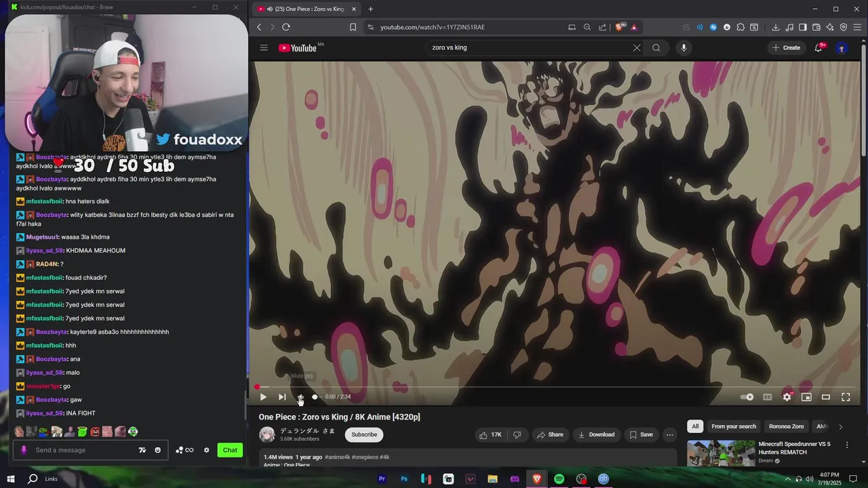
Task: Open Brave Leo AI sparkle icon
Action: [830, 27]
